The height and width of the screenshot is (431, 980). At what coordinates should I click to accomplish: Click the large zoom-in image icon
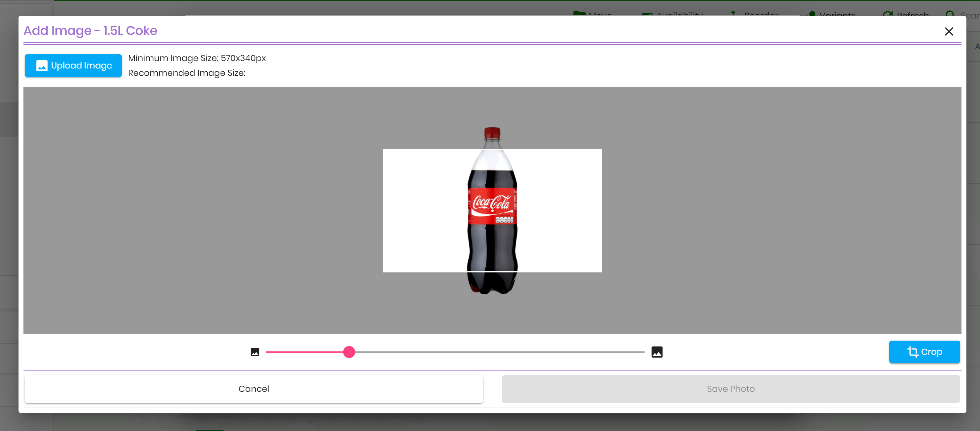click(x=657, y=352)
